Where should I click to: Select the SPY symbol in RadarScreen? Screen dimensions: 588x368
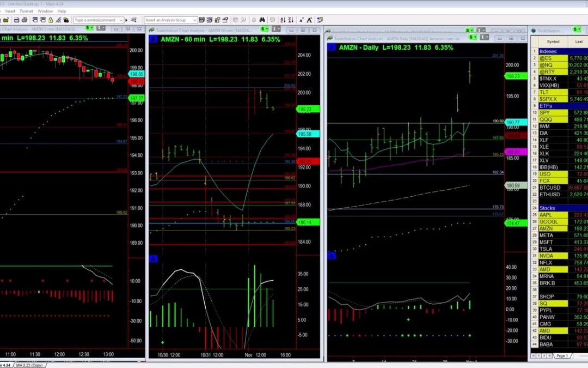[553, 113]
